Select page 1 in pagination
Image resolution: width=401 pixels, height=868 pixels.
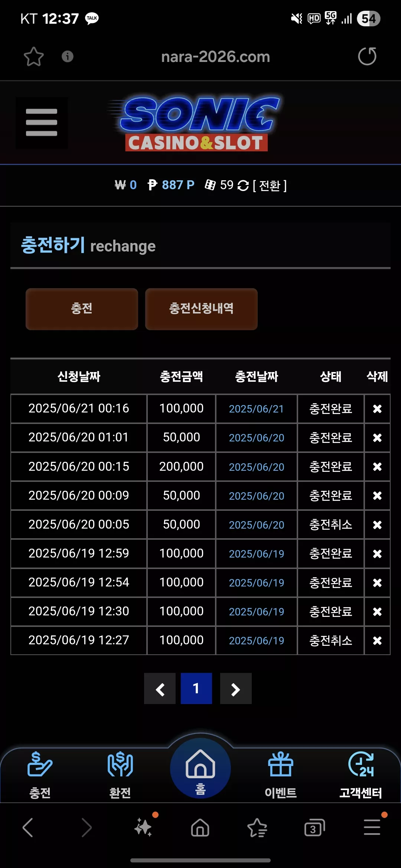196,689
